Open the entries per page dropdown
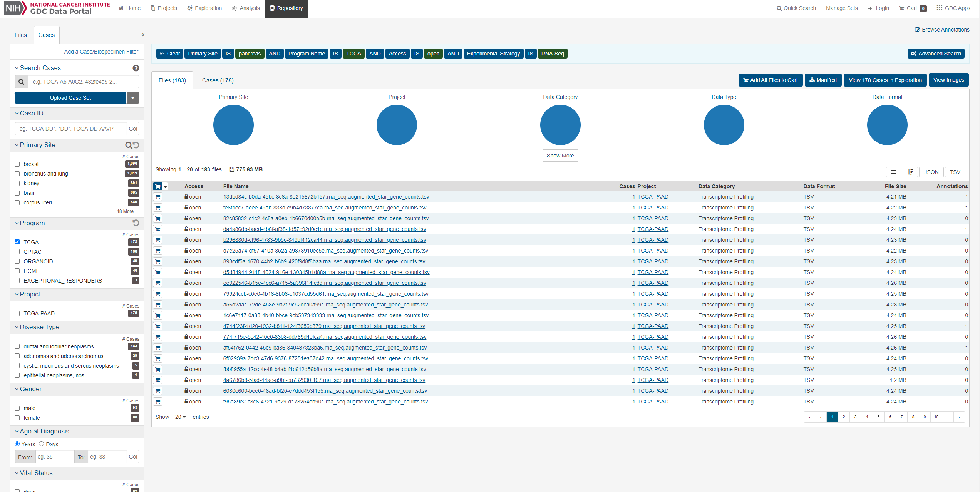This screenshot has width=980, height=492. point(181,417)
